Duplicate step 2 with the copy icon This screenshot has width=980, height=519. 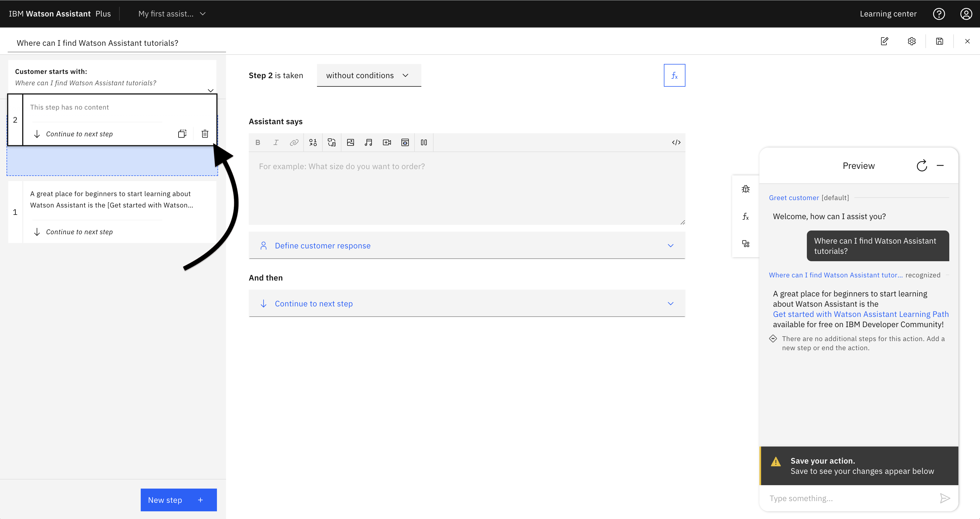coord(182,134)
